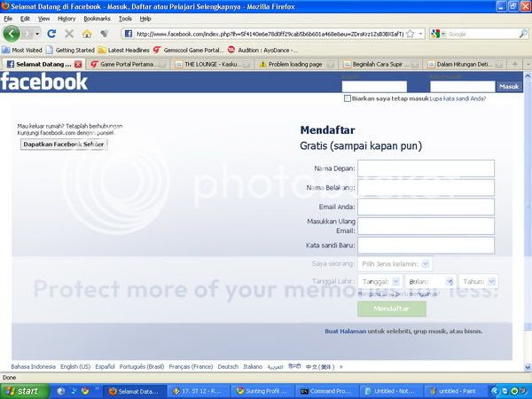Go back with the green back arrow
The width and height of the screenshot is (532, 399).
tap(12, 34)
